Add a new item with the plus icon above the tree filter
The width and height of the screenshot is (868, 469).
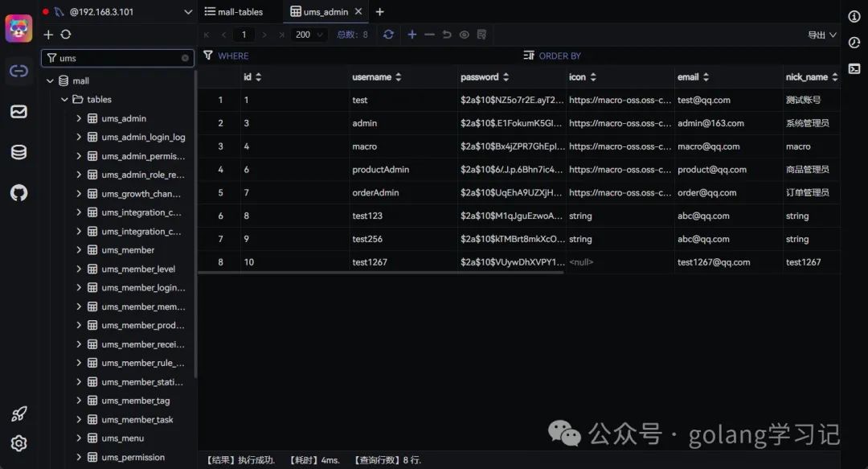48,35
